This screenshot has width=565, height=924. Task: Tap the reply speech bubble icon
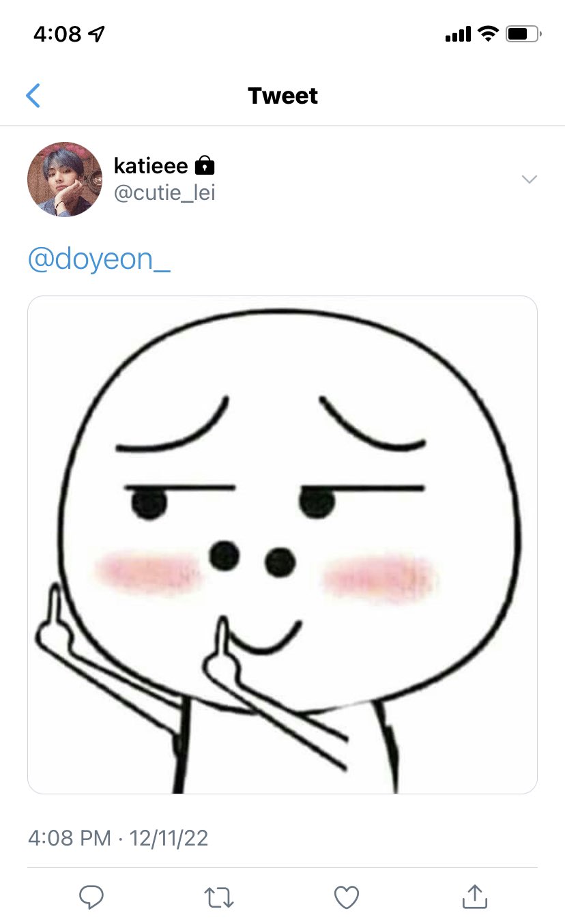(x=91, y=897)
